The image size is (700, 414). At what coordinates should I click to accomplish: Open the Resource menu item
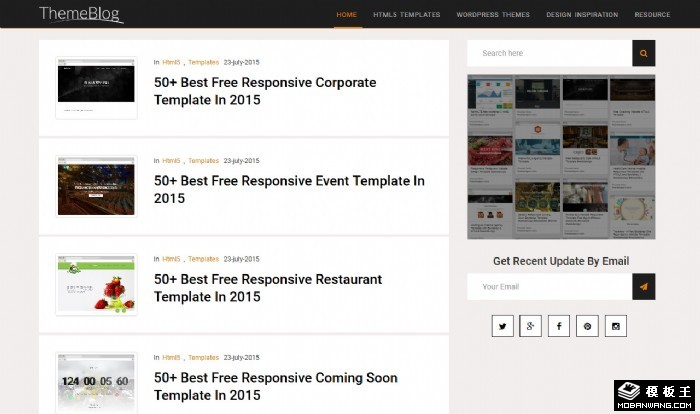click(x=652, y=15)
